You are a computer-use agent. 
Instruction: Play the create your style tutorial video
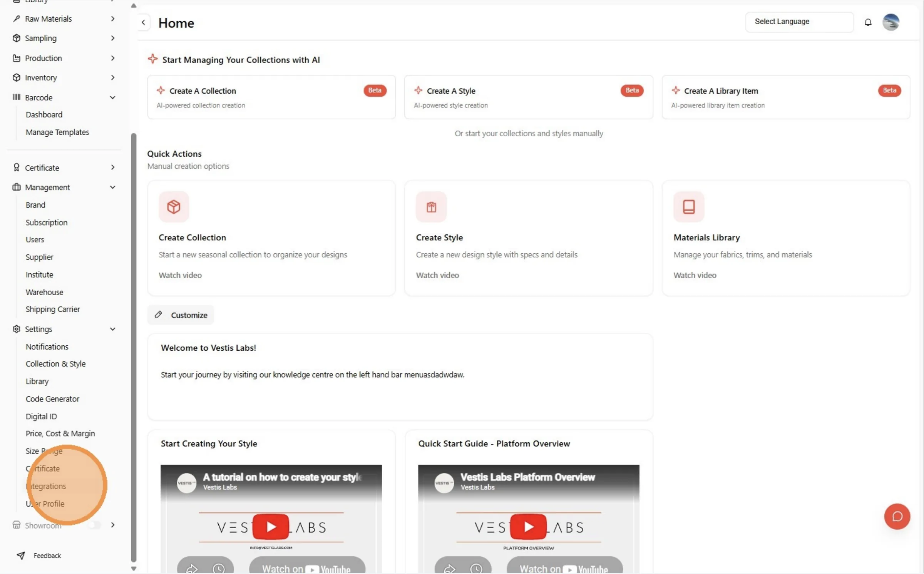[x=271, y=526]
